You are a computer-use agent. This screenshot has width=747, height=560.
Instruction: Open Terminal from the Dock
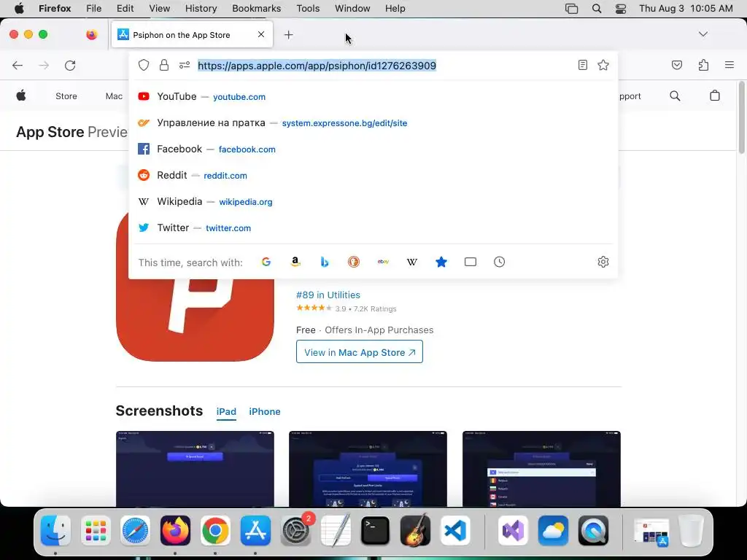tap(375, 531)
